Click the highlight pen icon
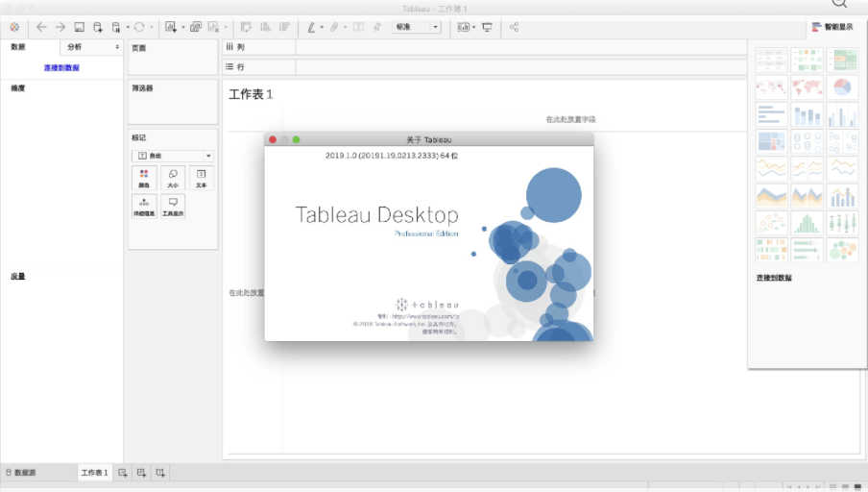 [x=312, y=27]
